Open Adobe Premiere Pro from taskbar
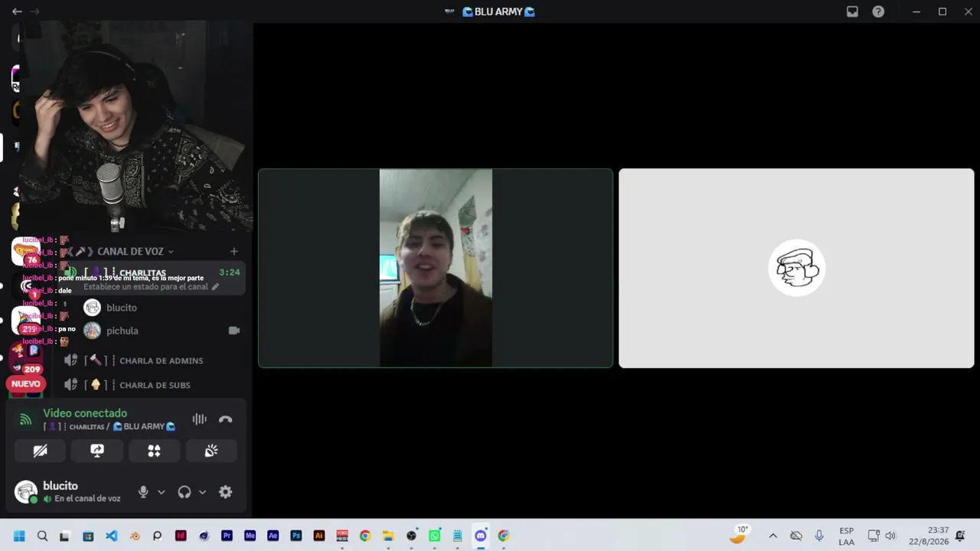980x551 pixels. point(227,536)
